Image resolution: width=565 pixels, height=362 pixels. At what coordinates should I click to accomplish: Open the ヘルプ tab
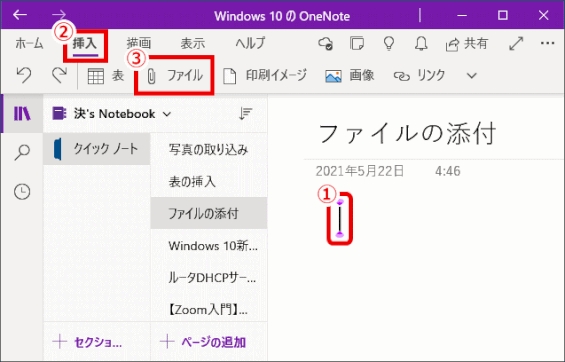pyautogui.click(x=250, y=44)
